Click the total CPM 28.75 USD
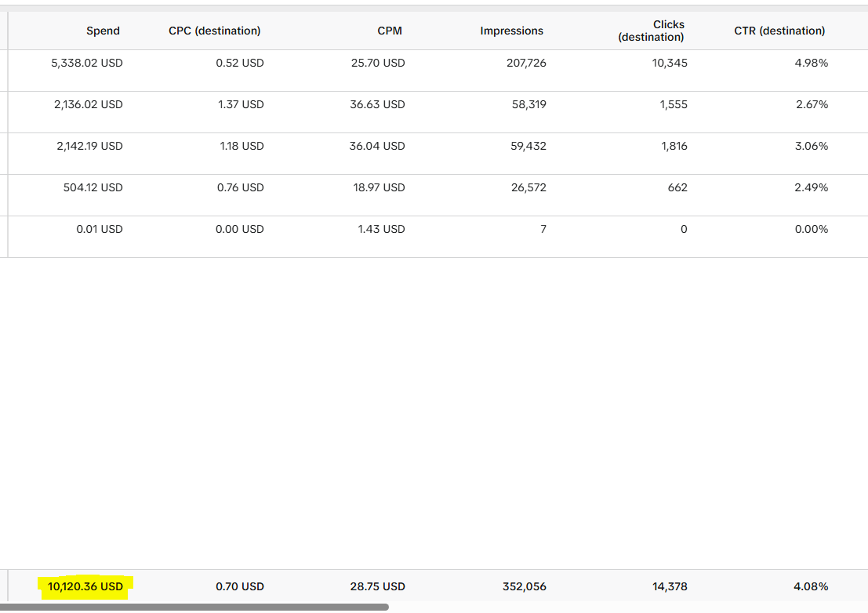The image size is (868, 613). click(x=377, y=586)
